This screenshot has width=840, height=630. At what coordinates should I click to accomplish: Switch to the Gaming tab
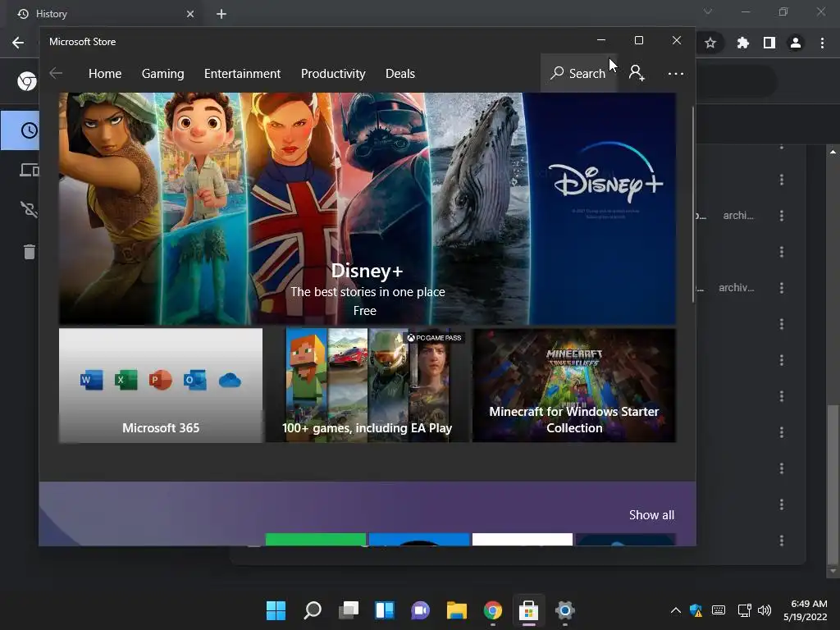point(163,73)
